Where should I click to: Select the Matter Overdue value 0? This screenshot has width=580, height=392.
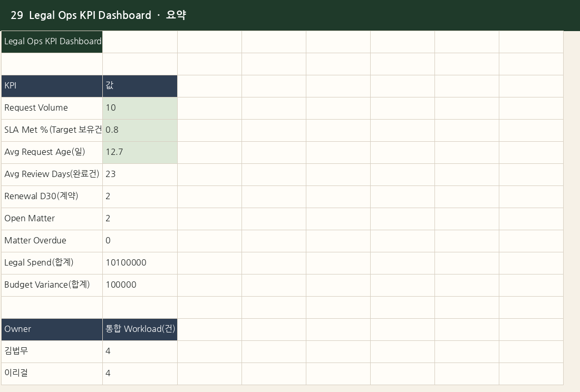click(140, 241)
